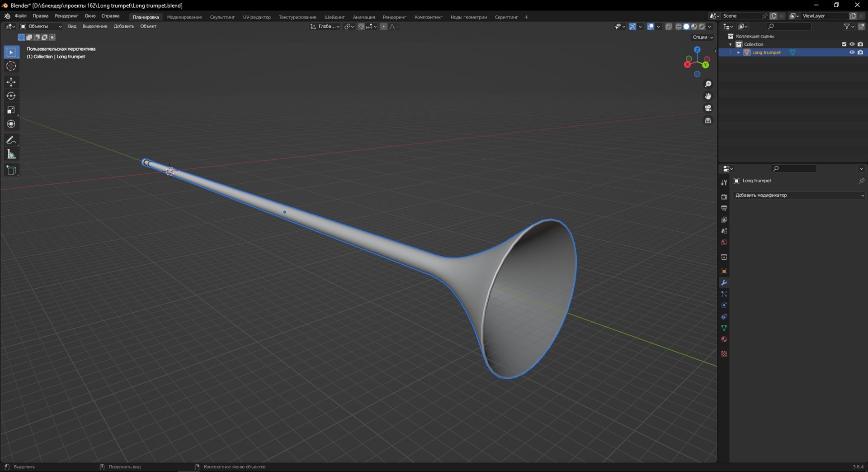Open the Particles properties tab
This screenshot has width=868, height=472.
[724, 294]
